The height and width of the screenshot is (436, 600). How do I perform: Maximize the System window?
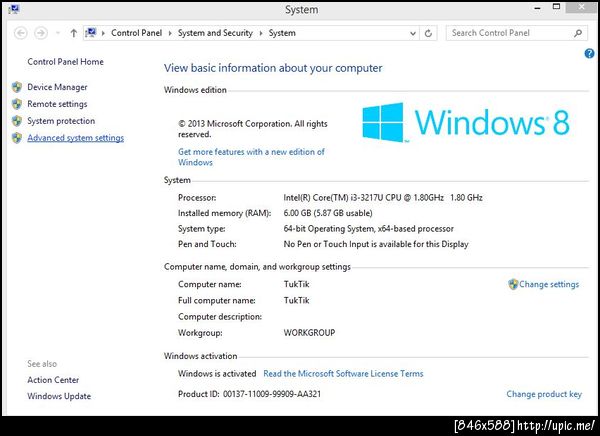pos(556,7)
